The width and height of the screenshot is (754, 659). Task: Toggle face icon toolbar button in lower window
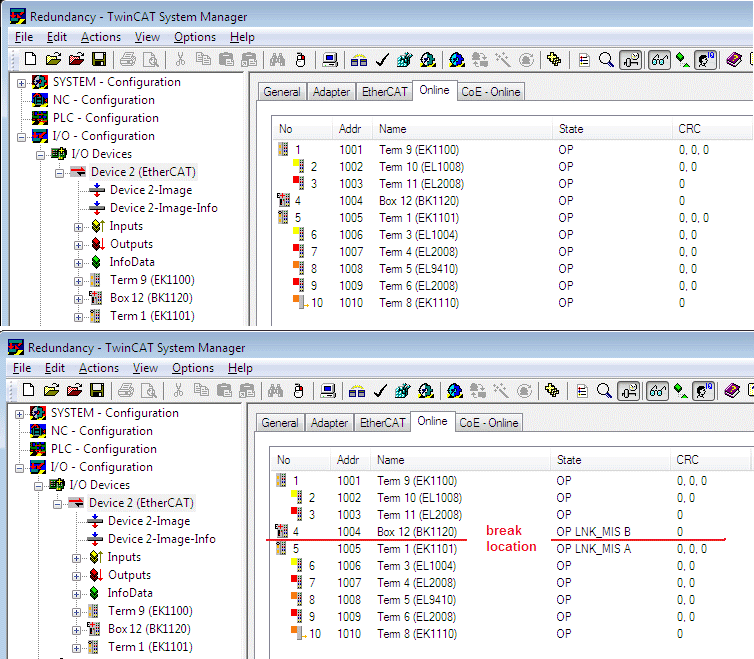pos(704,391)
